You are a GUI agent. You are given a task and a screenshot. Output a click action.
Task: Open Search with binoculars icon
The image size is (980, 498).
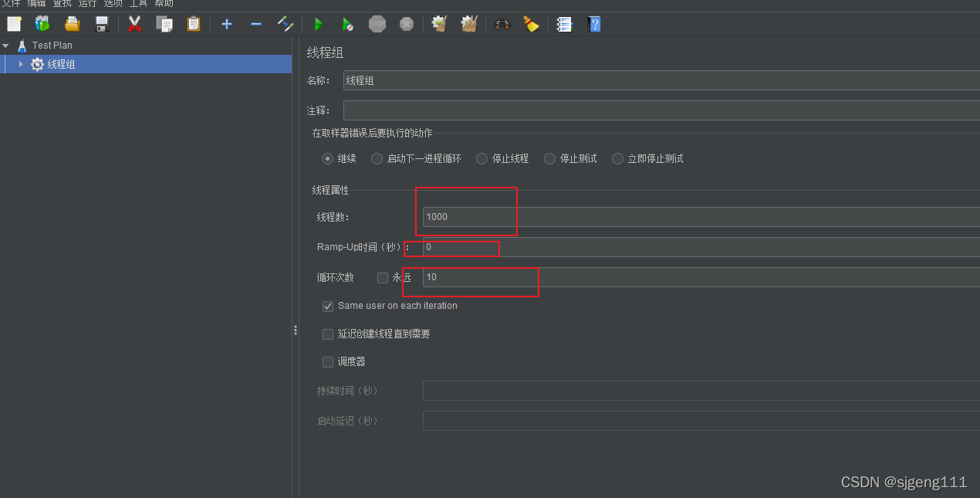[502, 24]
